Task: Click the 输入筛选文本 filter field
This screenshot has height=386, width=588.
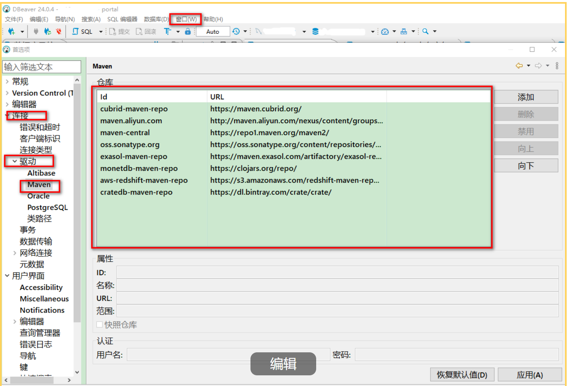Action: [x=41, y=67]
